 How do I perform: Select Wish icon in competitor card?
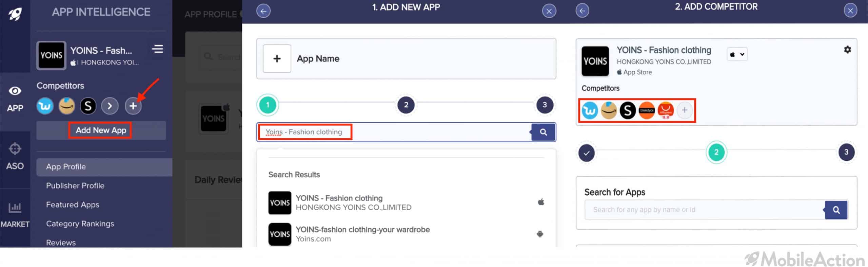[x=590, y=110]
